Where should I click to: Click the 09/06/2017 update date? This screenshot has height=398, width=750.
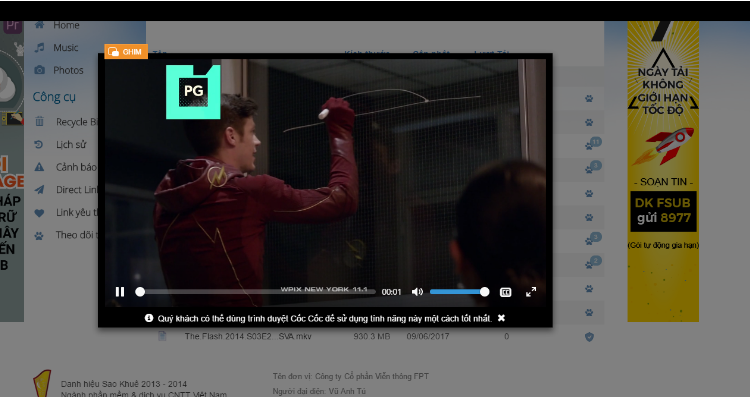[428, 336]
